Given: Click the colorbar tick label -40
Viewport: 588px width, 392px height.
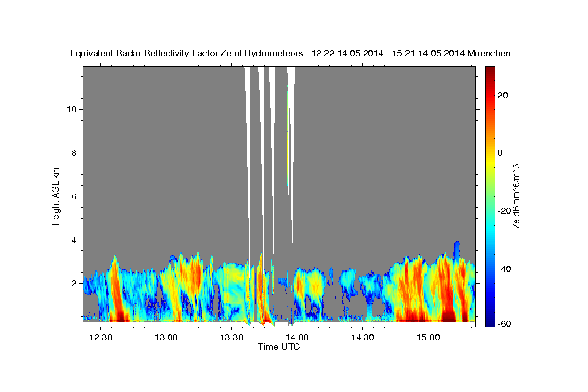Looking at the screenshot, I should [x=504, y=269].
